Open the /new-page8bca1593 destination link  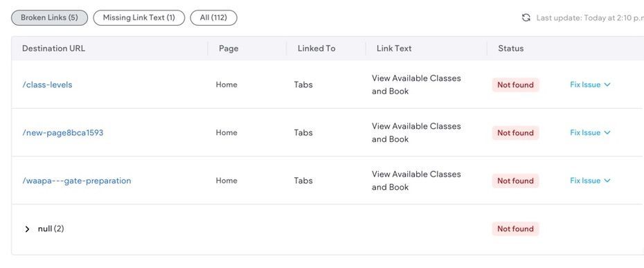point(63,133)
